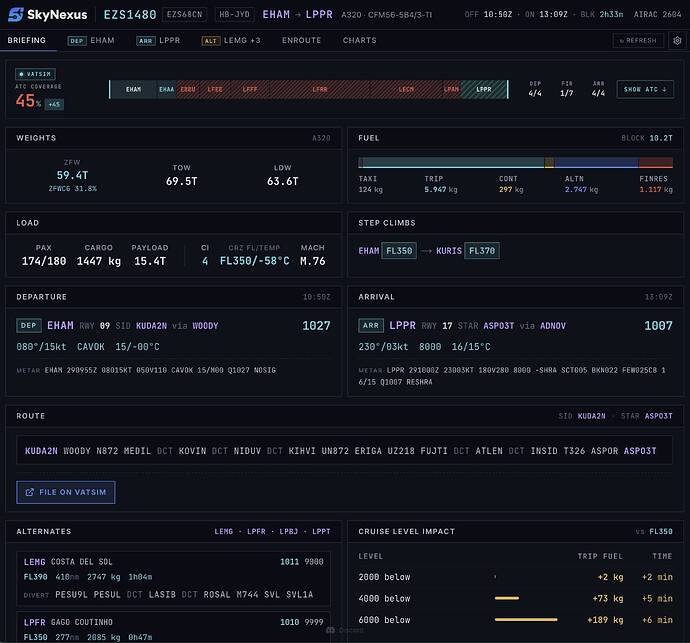This screenshot has width=690, height=643.
Task: Click the +45 coverage badge
Action: pyautogui.click(x=55, y=104)
